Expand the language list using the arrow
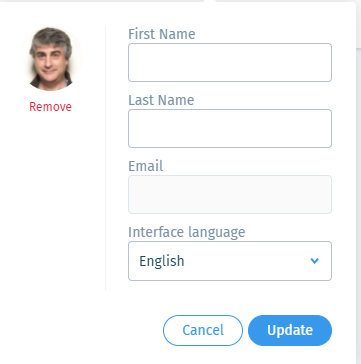Viewport: 361px width, 364px height. (x=314, y=261)
